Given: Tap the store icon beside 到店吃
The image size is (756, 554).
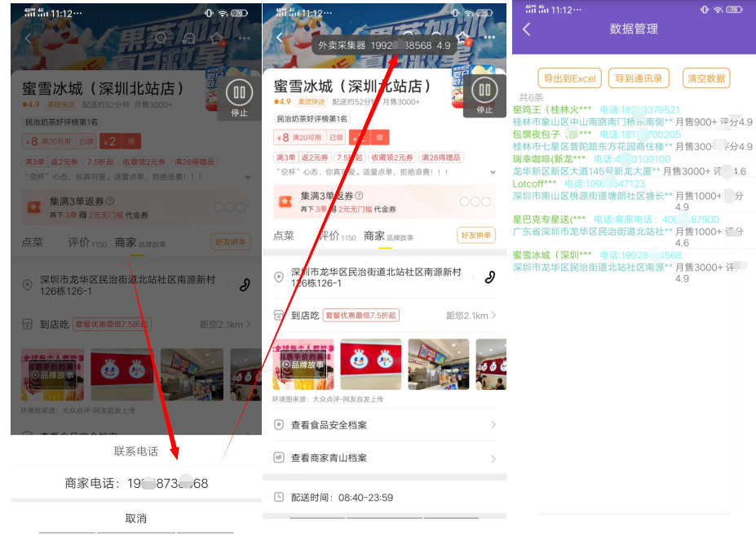Looking at the screenshot, I should (x=279, y=316).
